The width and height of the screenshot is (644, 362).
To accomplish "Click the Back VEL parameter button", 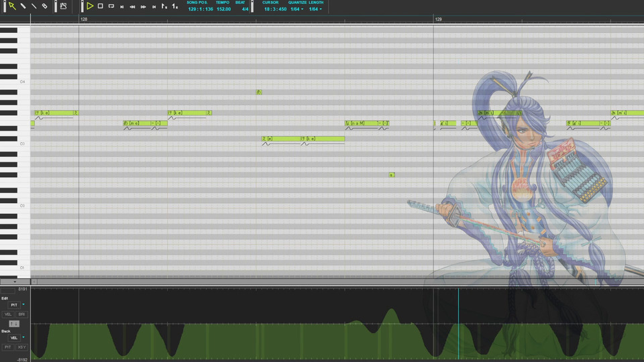I will point(14,338).
